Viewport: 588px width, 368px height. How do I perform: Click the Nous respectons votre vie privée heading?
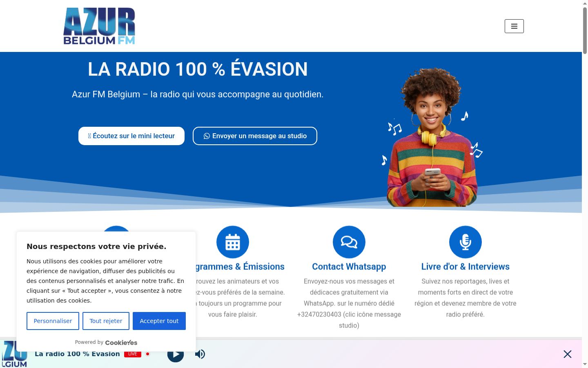click(96, 247)
